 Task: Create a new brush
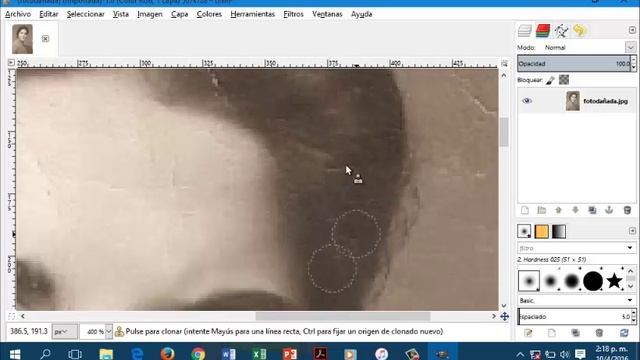[552, 333]
